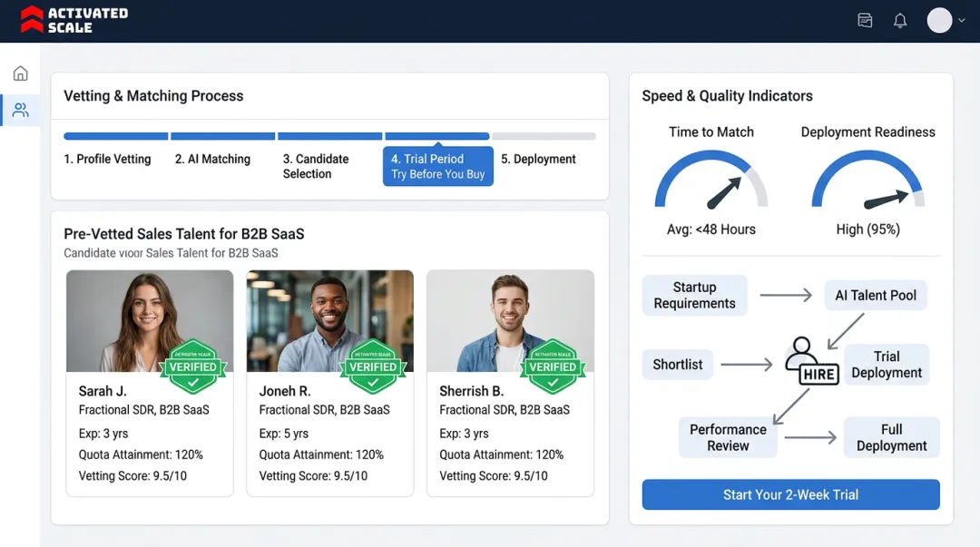
Task: Click the HIRE person icon
Action: click(x=812, y=361)
